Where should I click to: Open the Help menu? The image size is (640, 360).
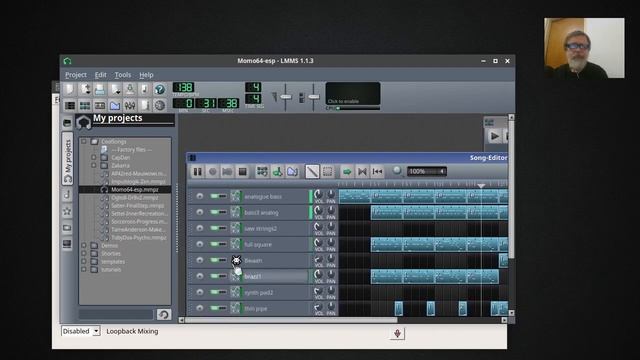coord(146,75)
